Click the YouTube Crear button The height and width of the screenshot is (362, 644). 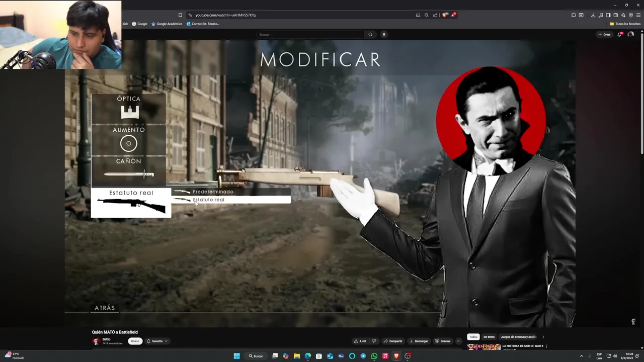tap(604, 34)
